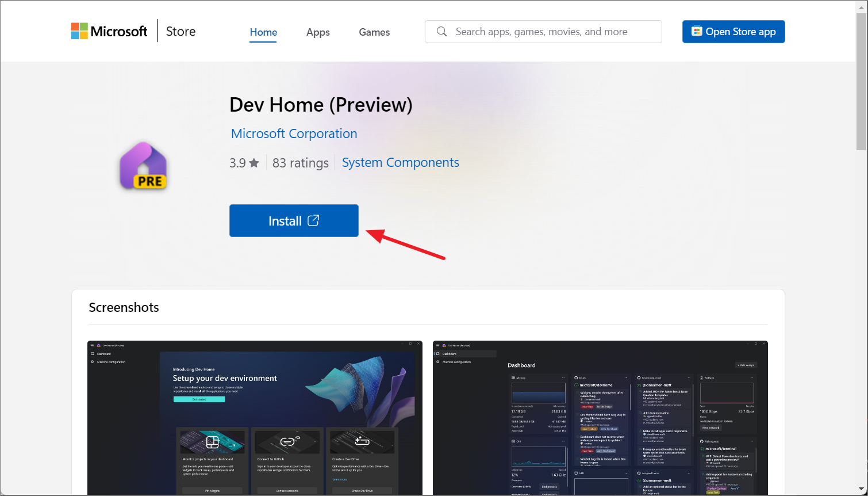
Task: View the 83 ratings for Dev Home
Action: [300, 163]
